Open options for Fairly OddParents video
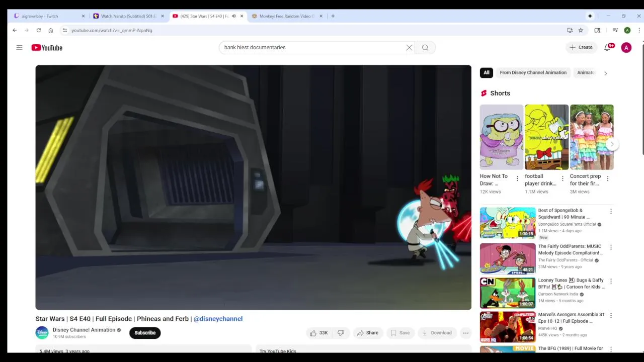Image resolution: width=644 pixels, height=362 pixels. 611,247
